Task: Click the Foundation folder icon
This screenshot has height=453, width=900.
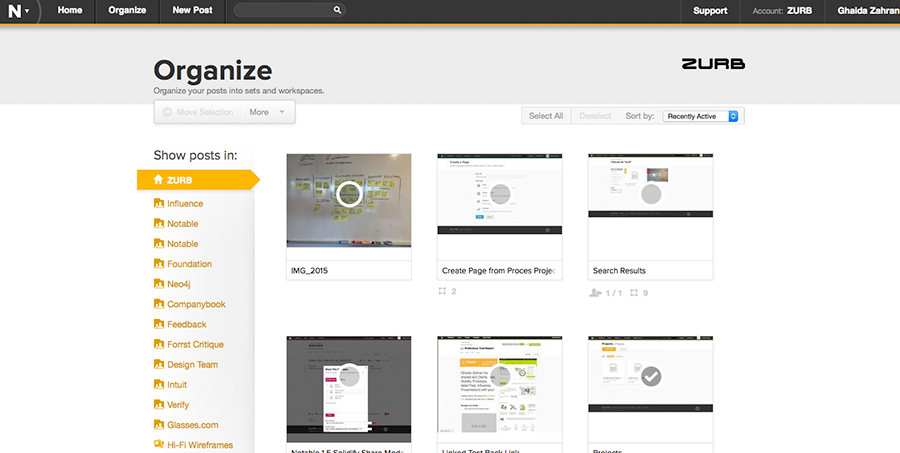Action: point(159,264)
